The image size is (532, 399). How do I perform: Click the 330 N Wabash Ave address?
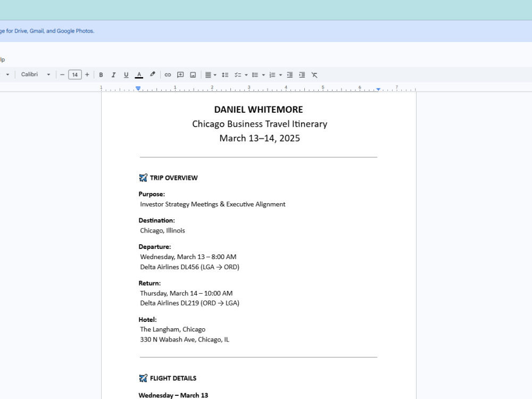185,339
